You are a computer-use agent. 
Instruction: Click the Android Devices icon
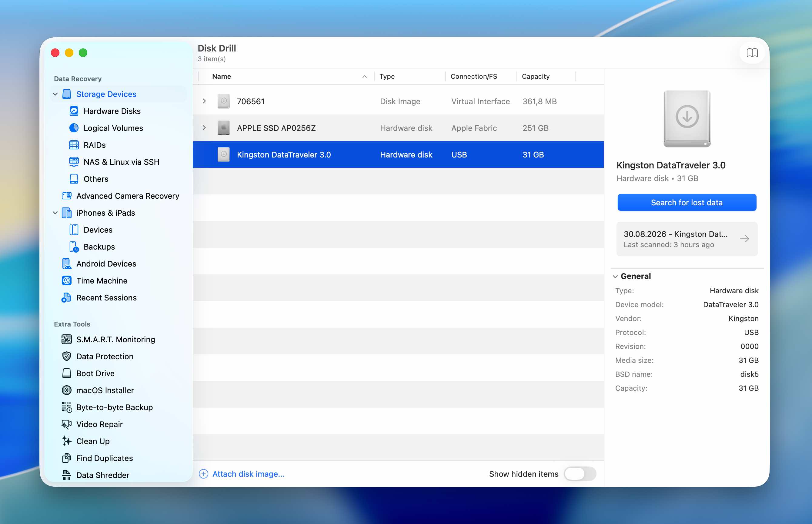click(x=67, y=264)
